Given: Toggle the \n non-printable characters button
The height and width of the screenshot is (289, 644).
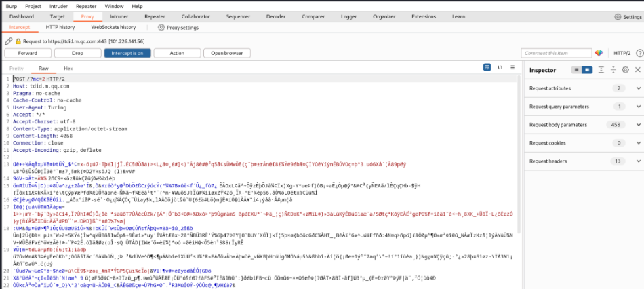Looking at the screenshot, I should point(500,67).
